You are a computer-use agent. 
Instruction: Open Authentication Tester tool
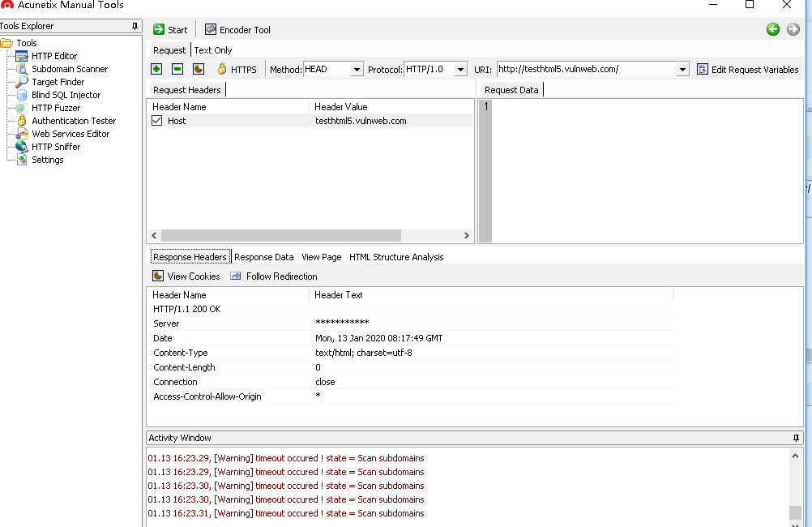point(74,121)
